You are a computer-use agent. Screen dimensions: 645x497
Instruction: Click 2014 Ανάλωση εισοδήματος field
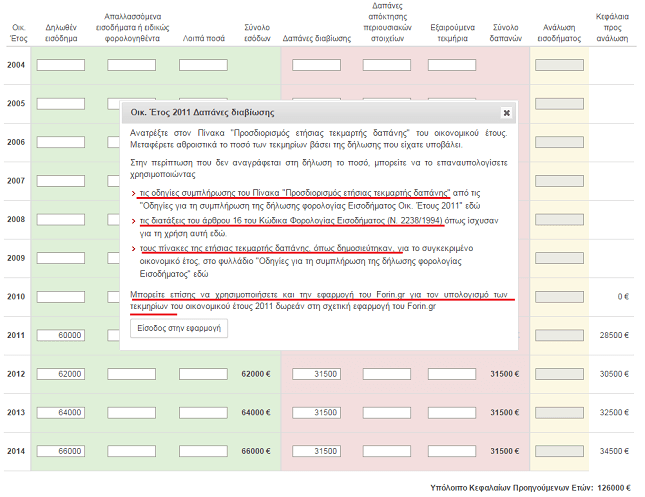click(x=559, y=451)
